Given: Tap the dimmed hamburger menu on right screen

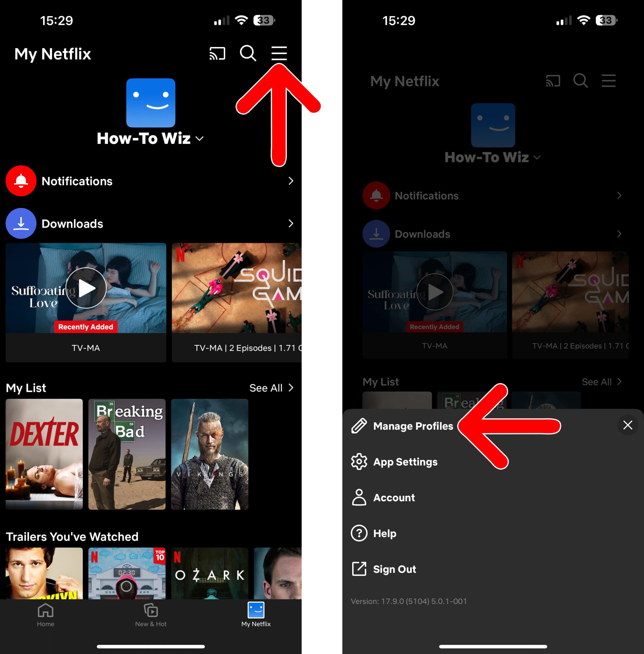Looking at the screenshot, I should tap(609, 81).
